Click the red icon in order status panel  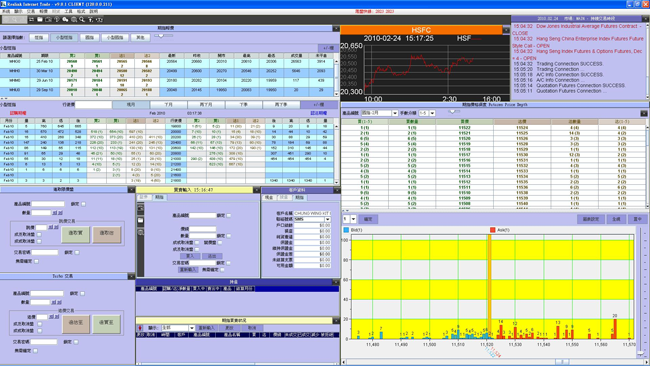[140, 328]
